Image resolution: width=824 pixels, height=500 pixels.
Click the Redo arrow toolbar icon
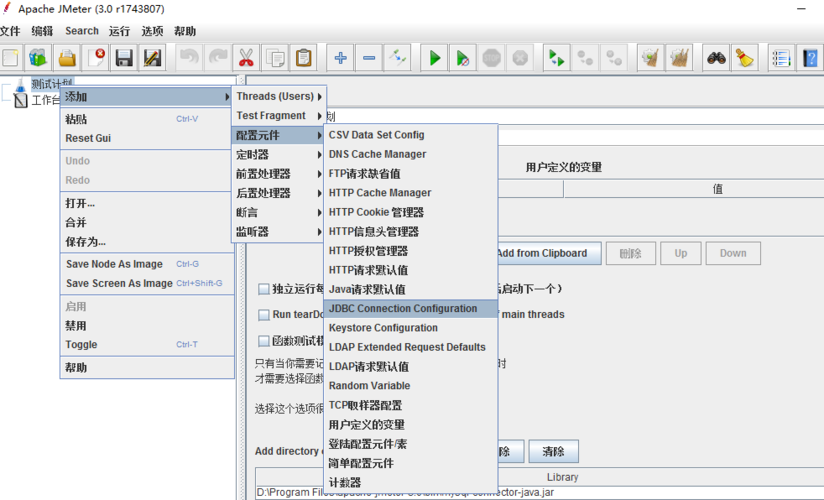218,57
